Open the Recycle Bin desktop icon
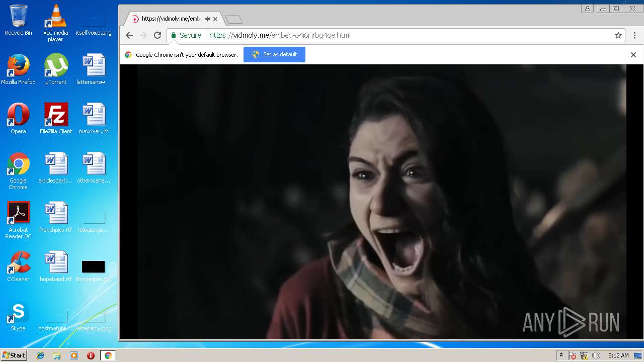644x362 pixels. pyautogui.click(x=18, y=20)
